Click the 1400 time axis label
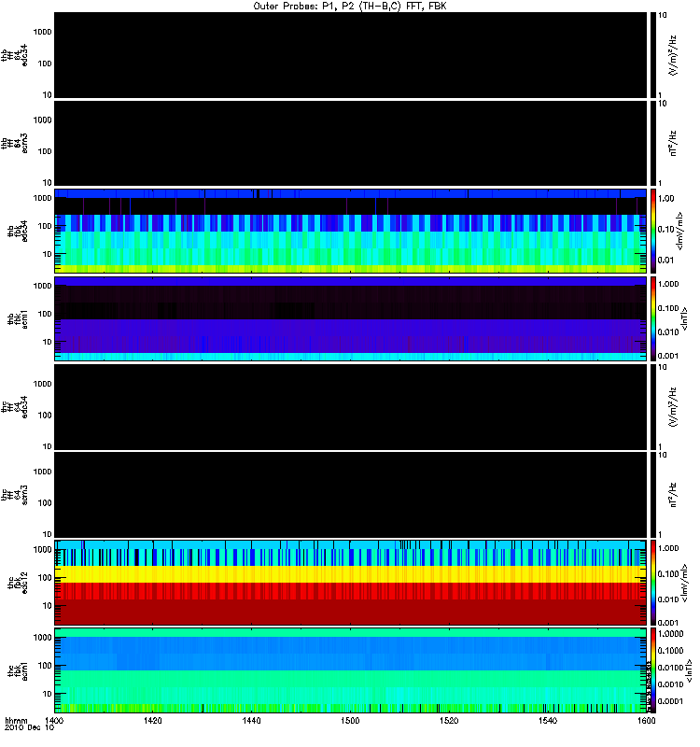Image resolution: width=700 pixels, height=747 pixels. 54,720
